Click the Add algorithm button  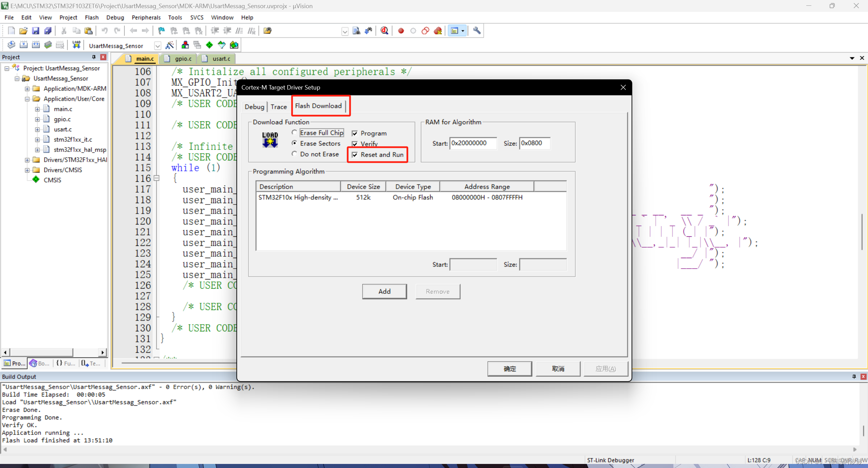[384, 291]
